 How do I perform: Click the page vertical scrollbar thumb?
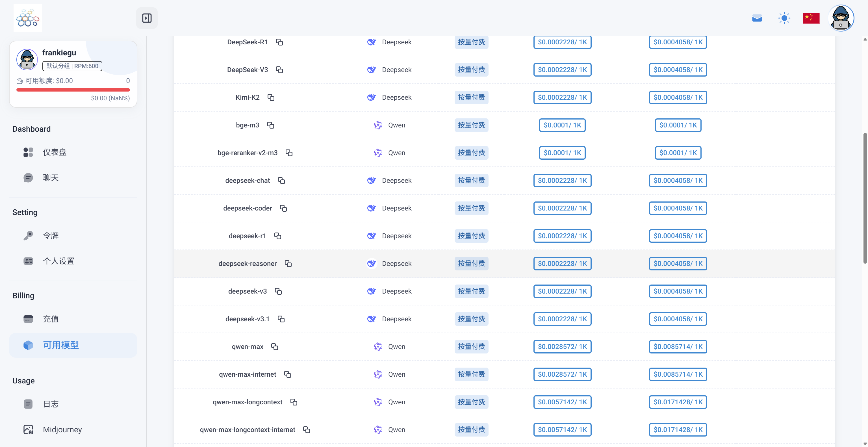[865, 198]
